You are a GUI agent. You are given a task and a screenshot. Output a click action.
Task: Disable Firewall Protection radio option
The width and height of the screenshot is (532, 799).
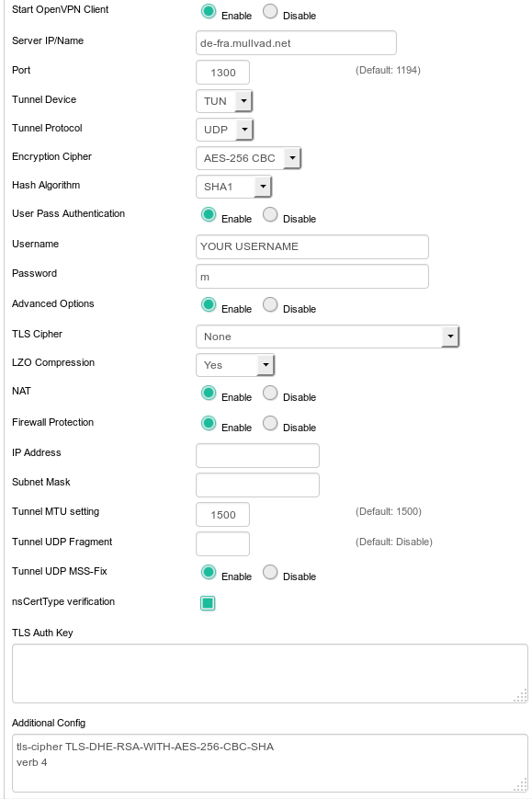point(270,424)
